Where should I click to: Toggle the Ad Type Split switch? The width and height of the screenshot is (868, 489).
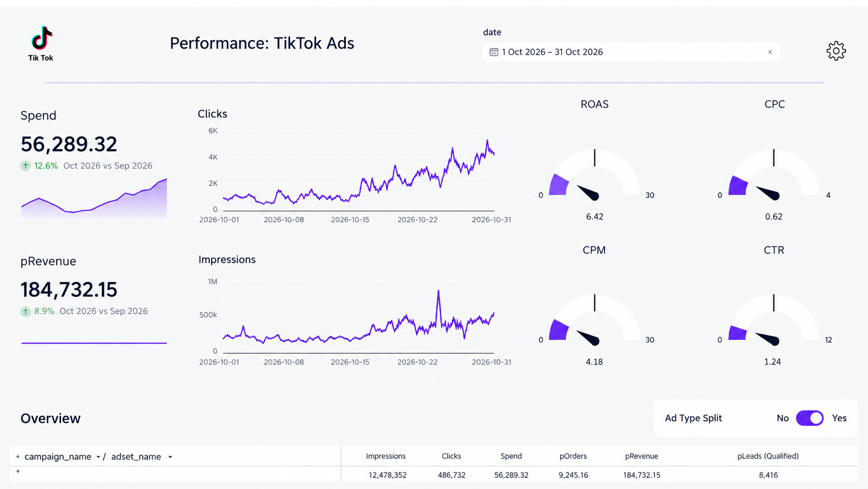[809, 418]
